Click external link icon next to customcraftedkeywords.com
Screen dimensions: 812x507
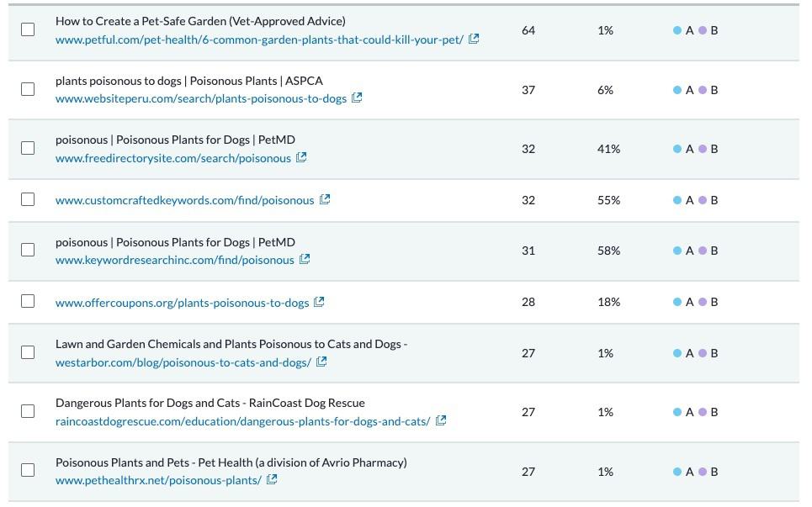[326, 199]
